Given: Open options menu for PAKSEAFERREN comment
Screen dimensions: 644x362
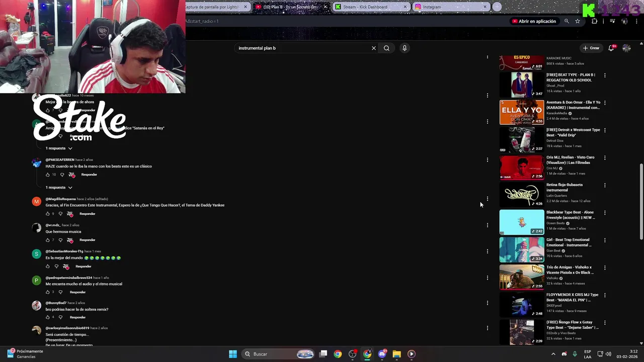Looking at the screenshot, I should (x=487, y=160).
